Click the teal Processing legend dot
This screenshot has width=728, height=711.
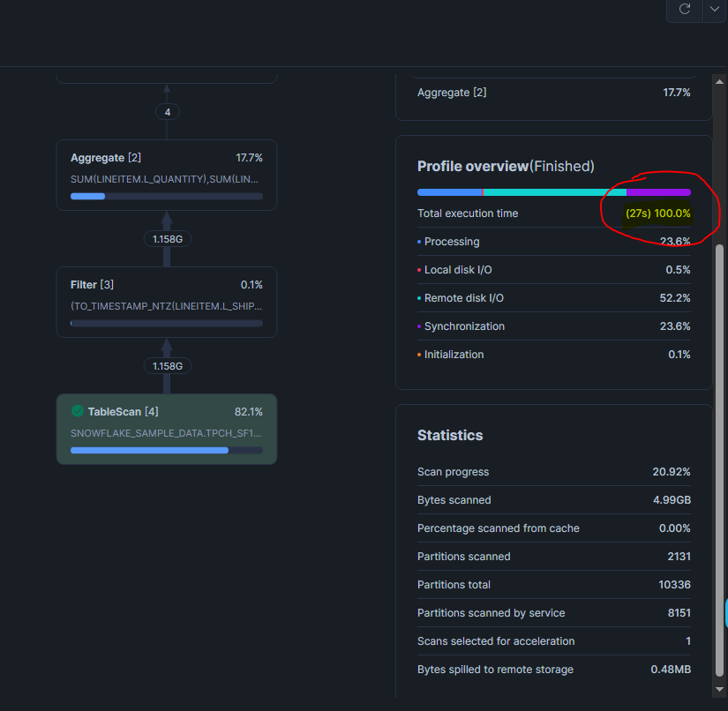(x=421, y=242)
